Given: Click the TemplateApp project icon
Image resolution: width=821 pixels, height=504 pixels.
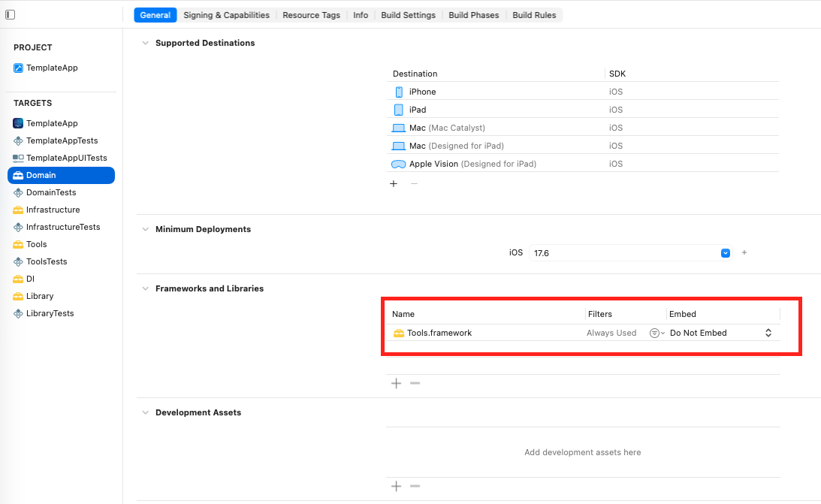Looking at the screenshot, I should (x=18, y=68).
